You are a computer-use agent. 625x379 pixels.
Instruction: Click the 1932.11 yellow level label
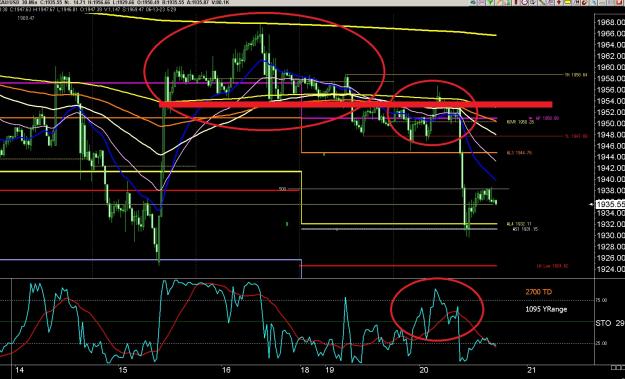519,224
